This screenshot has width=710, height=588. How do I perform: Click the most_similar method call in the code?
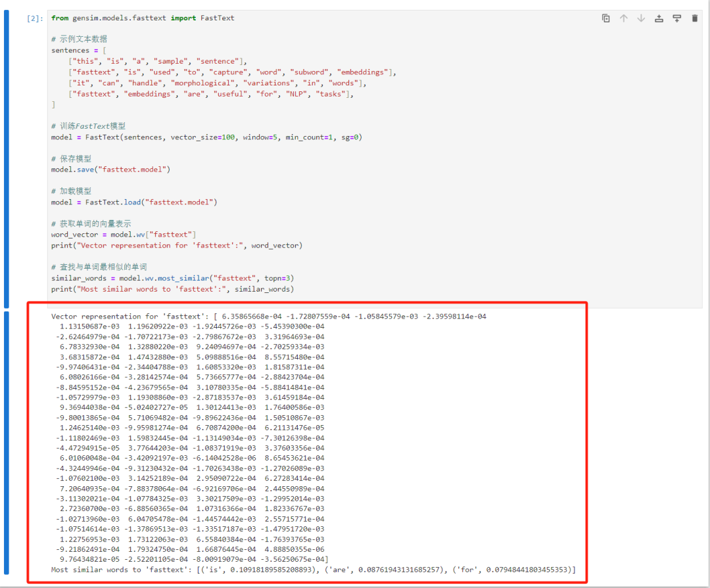tap(183, 278)
